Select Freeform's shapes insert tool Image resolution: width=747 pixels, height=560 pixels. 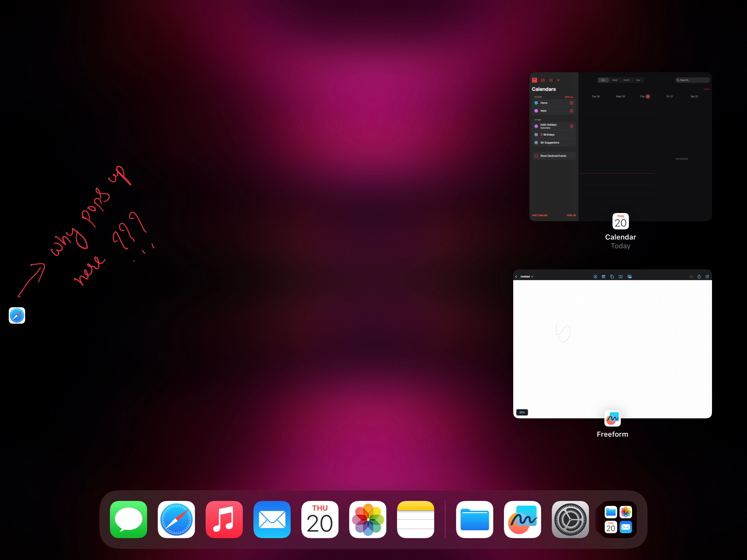coord(612,277)
